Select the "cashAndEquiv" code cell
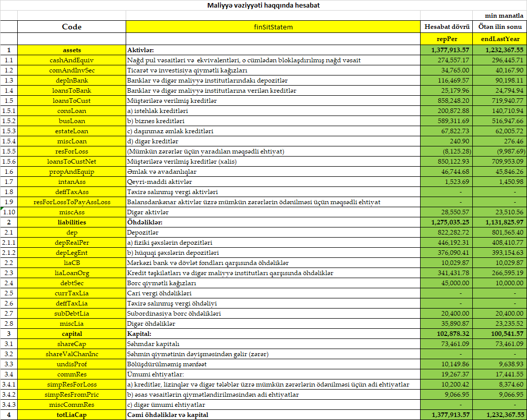This screenshot has height=420, width=527. tap(71, 60)
